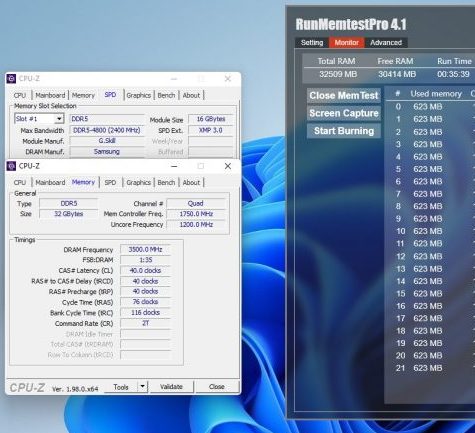Image resolution: width=475 pixels, height=433 pixels.
Task: Select memtest row 21 in RunMemtestPro
Action: pyautogui.click(x=430, y=368)
